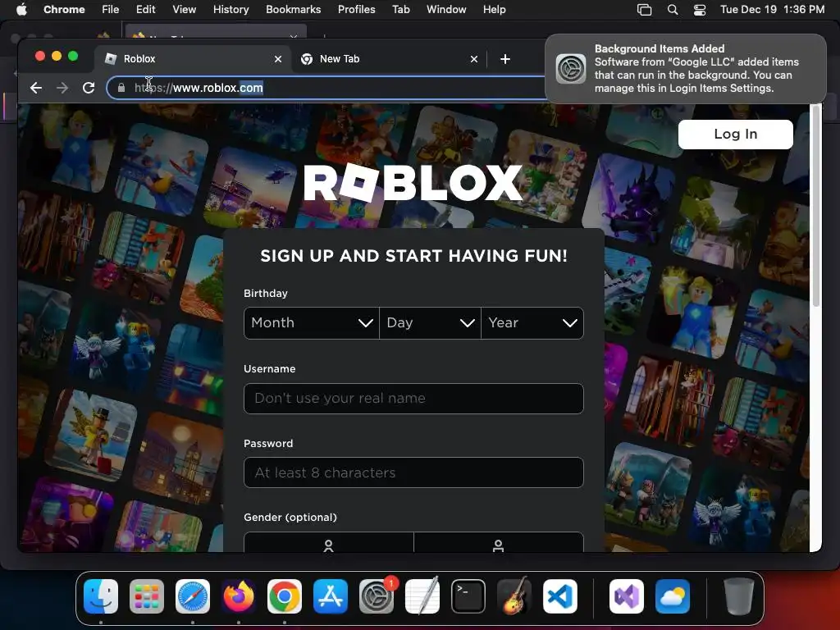Click the Roblox logo
The width and height of the screenshot is (840, 630).
[x=413, y=183]
